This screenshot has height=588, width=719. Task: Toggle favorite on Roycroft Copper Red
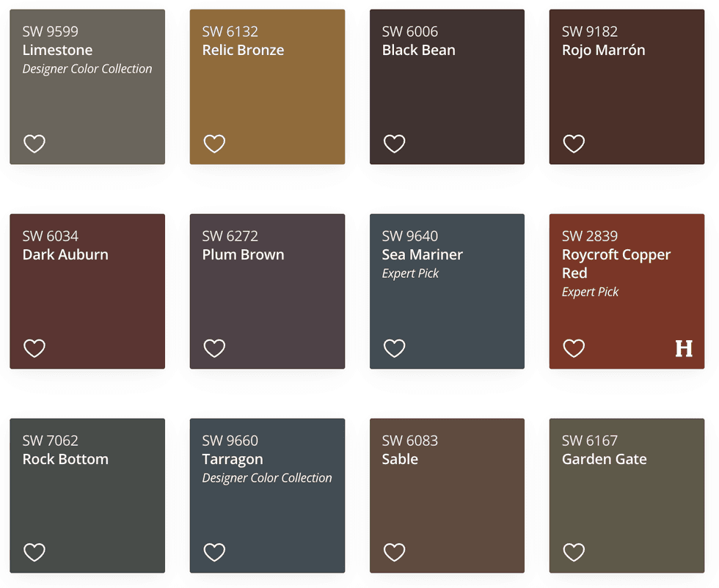pos(573,348)
